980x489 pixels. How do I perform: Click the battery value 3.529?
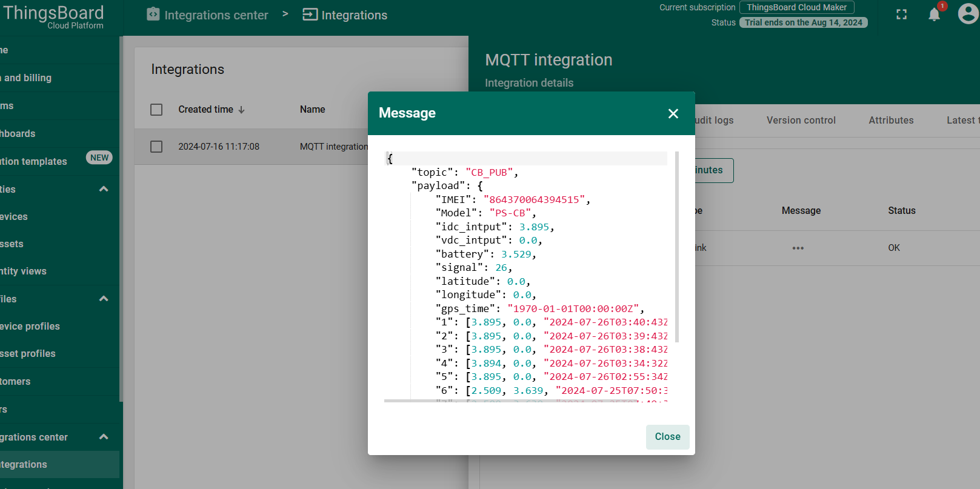[x=516, y=254]
